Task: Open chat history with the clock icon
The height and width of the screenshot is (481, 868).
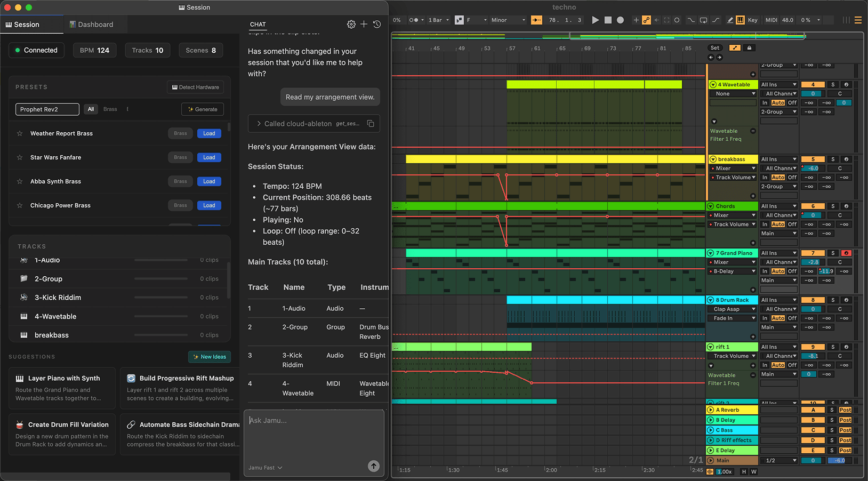Action: click(x=377, y=25)
